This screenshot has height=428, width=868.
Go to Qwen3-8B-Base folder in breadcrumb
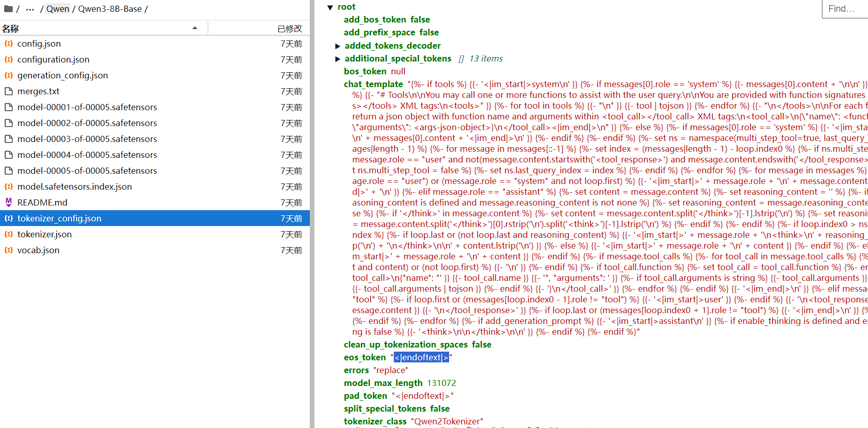110,9
